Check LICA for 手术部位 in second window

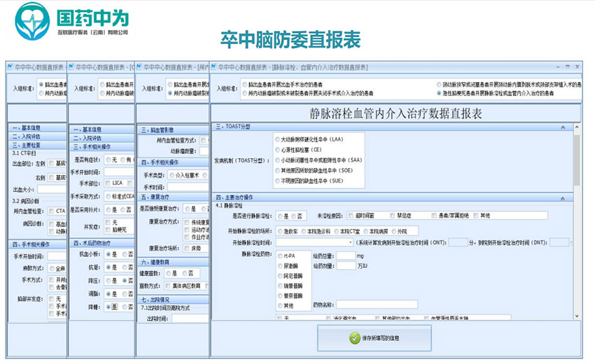pyautogui.click(x=108, y=183)
